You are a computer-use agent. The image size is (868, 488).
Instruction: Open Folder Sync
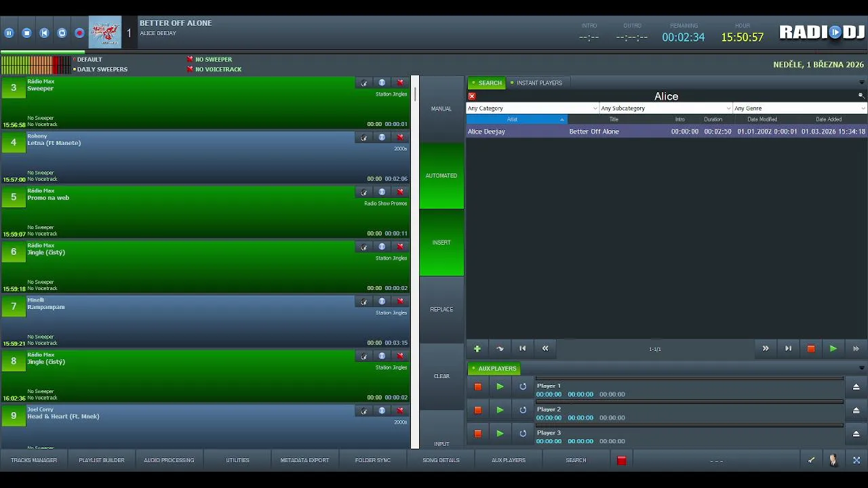pos(373,460)
